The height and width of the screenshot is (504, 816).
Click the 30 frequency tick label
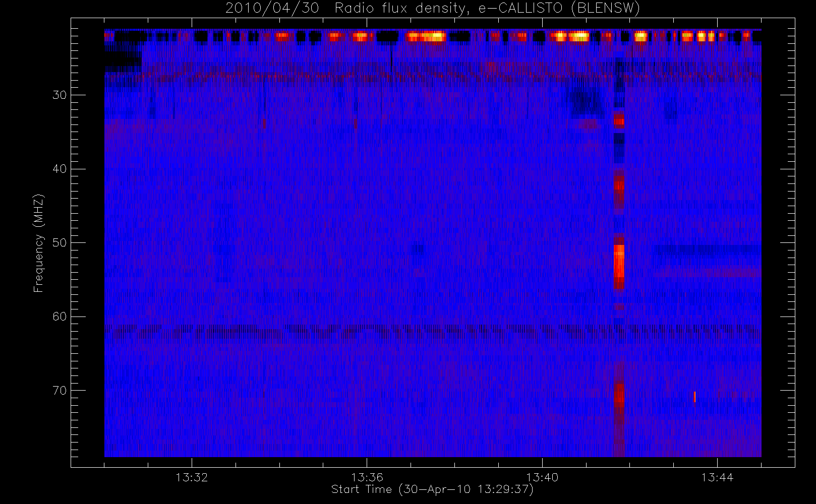coord(60,95)
